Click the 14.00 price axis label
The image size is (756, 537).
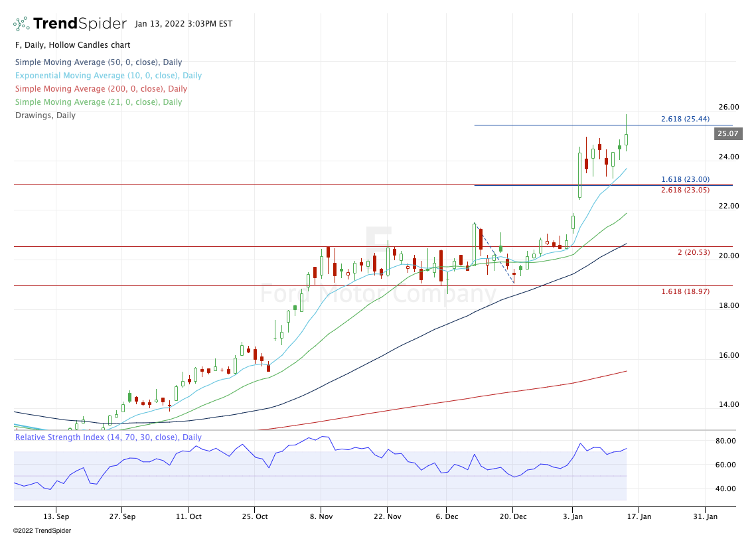coord(729,404)
